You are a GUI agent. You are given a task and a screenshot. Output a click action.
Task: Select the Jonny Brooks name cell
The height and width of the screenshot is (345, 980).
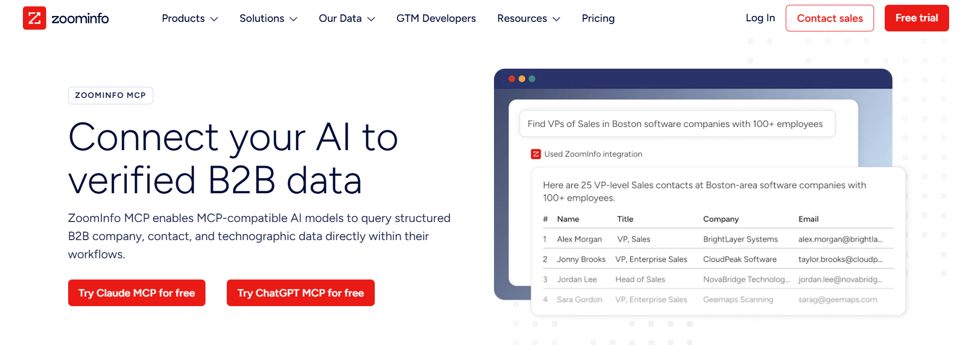tap(581, 259)
